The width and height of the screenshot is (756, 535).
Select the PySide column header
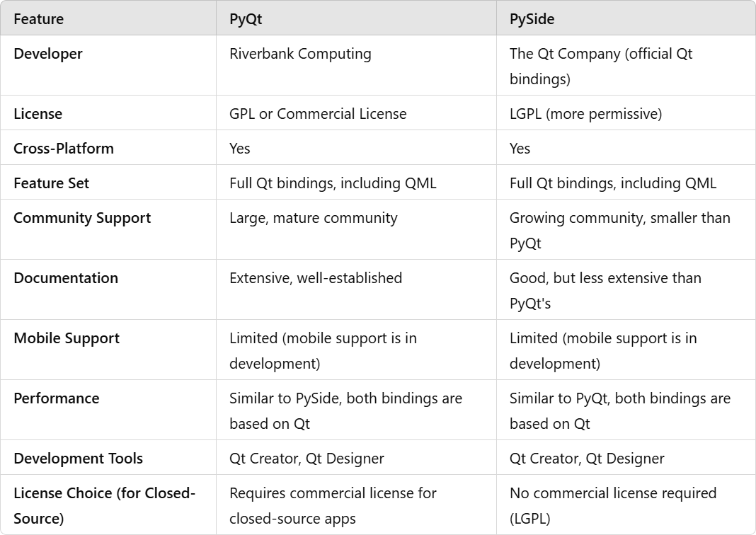532,19
